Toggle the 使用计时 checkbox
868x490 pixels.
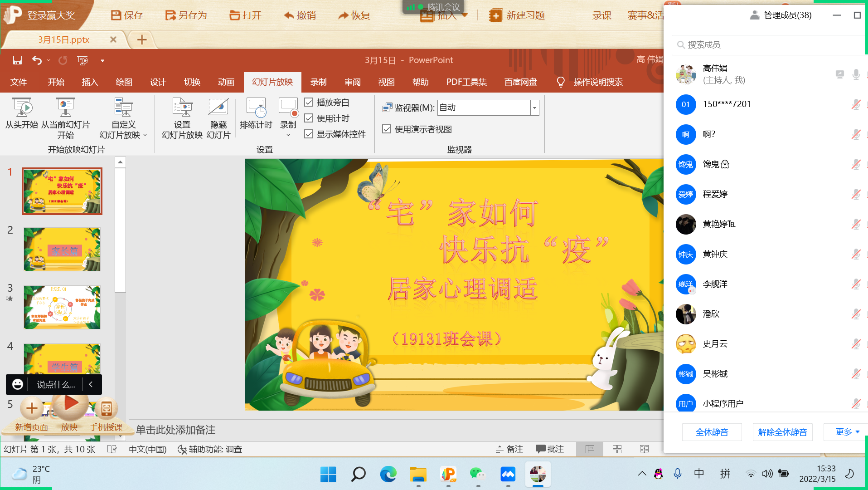click(309, 118)
